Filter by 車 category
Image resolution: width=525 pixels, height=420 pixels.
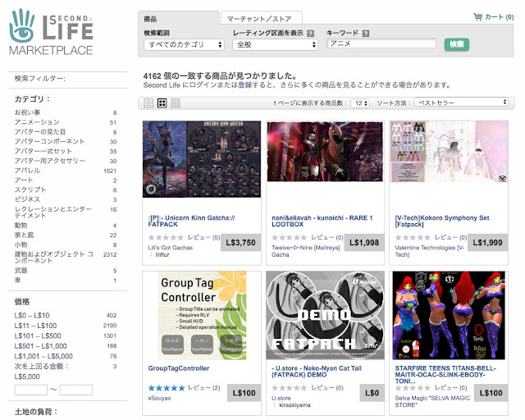(x=18, y=280)
